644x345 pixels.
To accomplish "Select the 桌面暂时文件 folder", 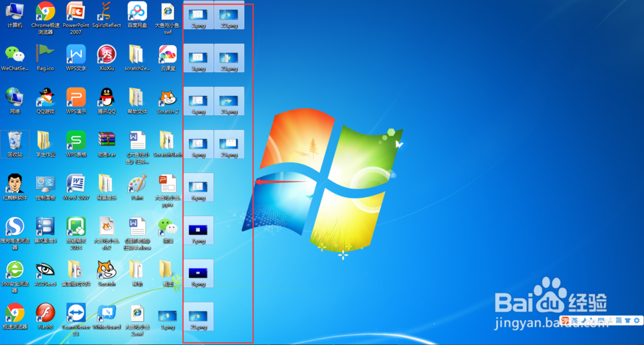I will coord(76,274).
